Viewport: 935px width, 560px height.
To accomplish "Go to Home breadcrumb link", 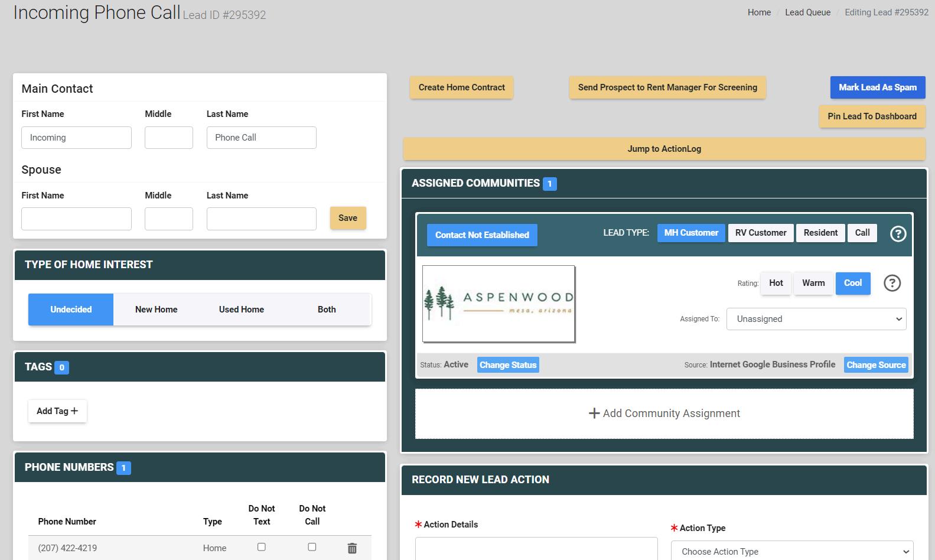I will click(x=759, y=12).
